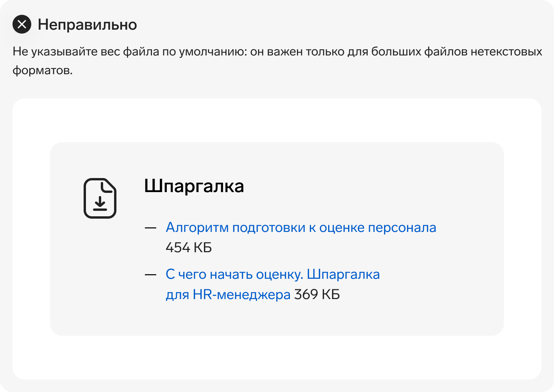The width and height of the screenshot is (554, 392).
Task: Select the 'Неправильно' heading text
Action: (x=88, y=25)
